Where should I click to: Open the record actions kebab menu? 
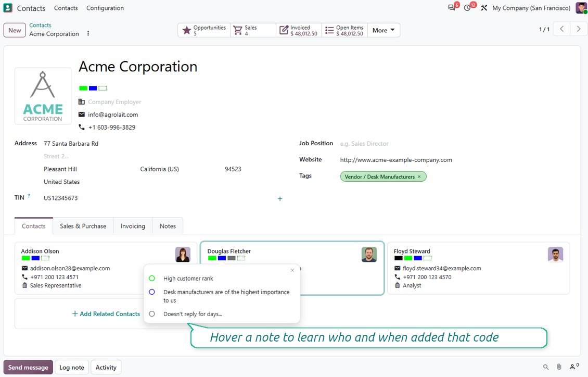coord(88,33)
